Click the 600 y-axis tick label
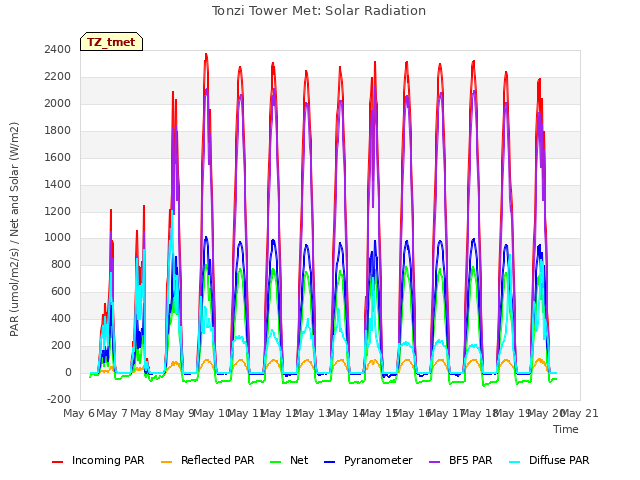640x480 pixels. coord(61,291)
